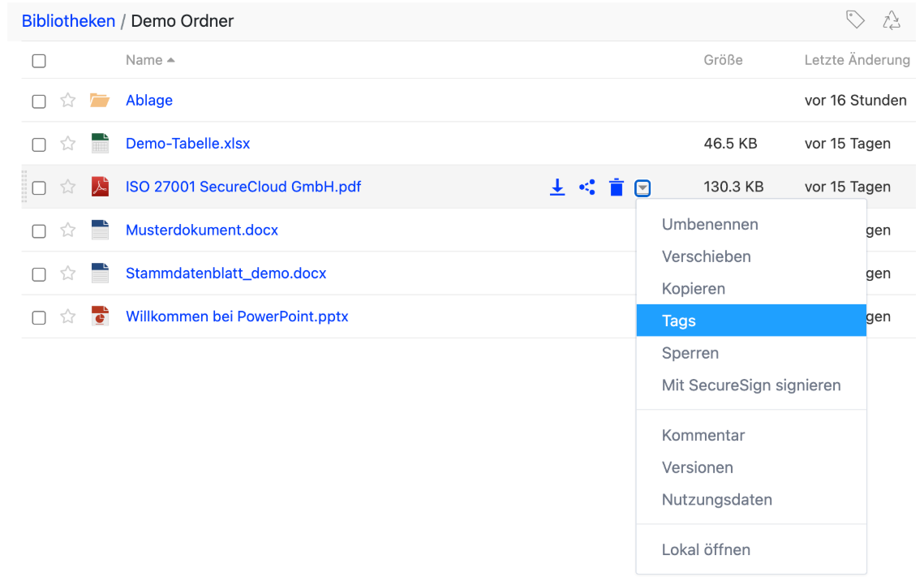Image resolution: width=924 pixels, height=577 pixels.
Task: Check the Stammdatenblatt_demo.docx checkbox
Action: click(39, 274)
